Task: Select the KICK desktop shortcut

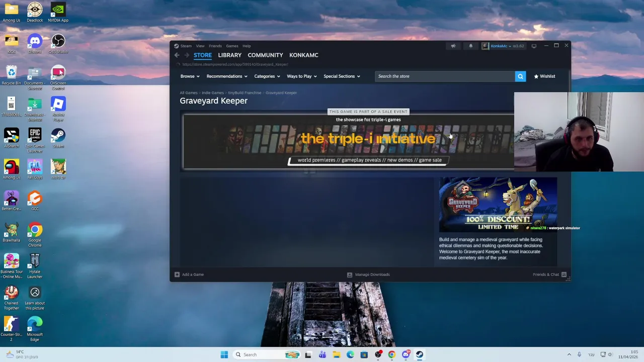Action: [11, 44]
